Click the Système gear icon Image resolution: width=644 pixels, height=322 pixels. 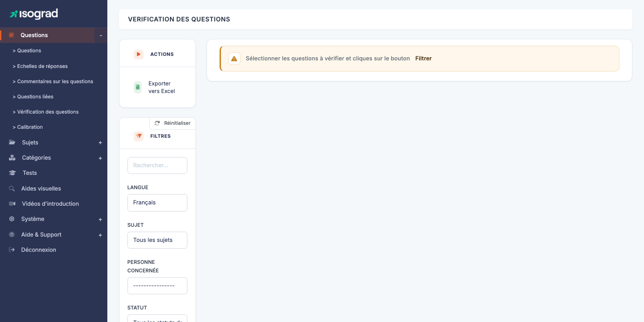[x=12, y=219]
